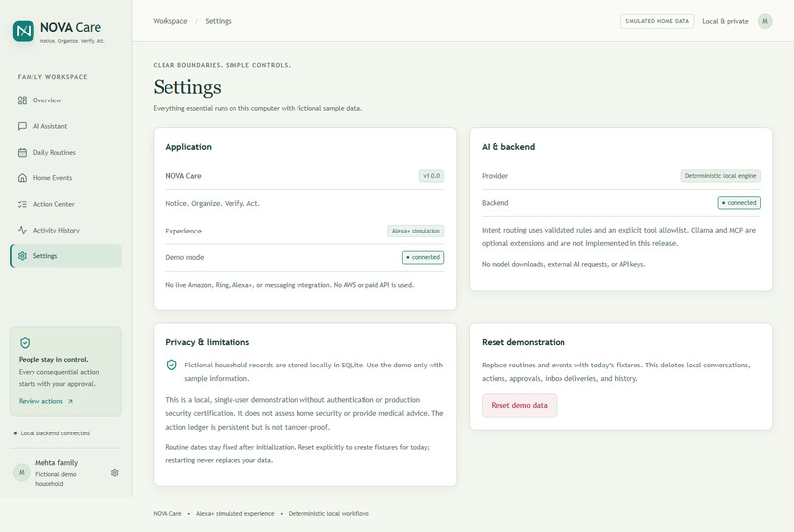
Task: Click the Local & private label
Action: (x=725, y=21)
